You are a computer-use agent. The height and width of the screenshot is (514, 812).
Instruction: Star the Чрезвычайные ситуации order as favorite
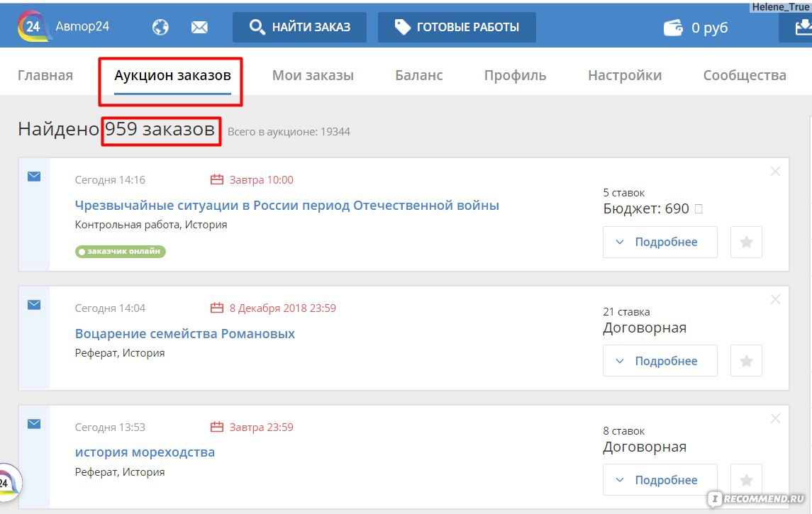point(746,242)
